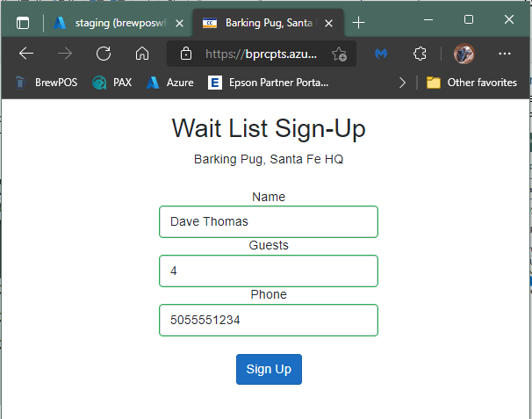This screenshot has height=419, width=532.
Task: Click the Wait List Sign-Up heading
Action: [x=269, y=128]
